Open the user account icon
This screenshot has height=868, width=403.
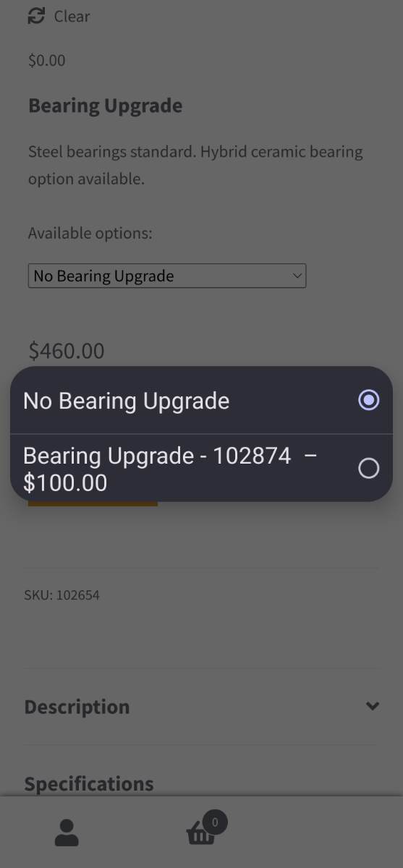[67, 833]
